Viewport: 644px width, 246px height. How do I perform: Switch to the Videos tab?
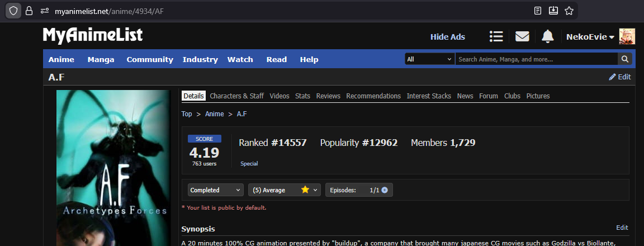pos(280,96)
